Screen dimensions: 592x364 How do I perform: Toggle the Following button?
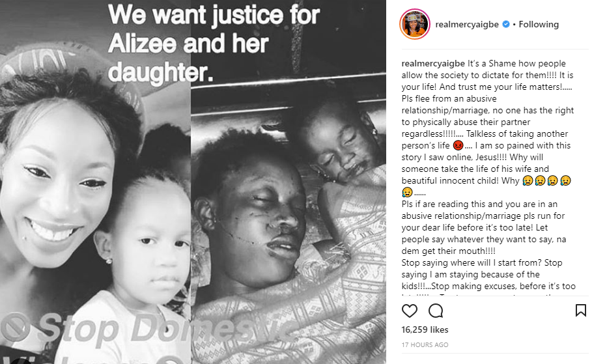pyautogui.click(x=539, y=24)
